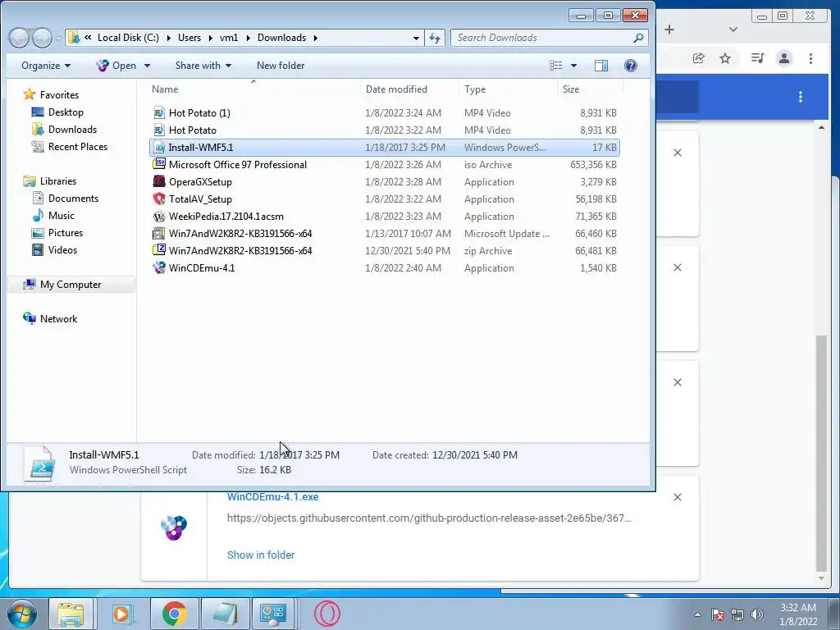Select the TotalAV_Setup shield icon
This screenshot has height=630, width=840.
158,199
